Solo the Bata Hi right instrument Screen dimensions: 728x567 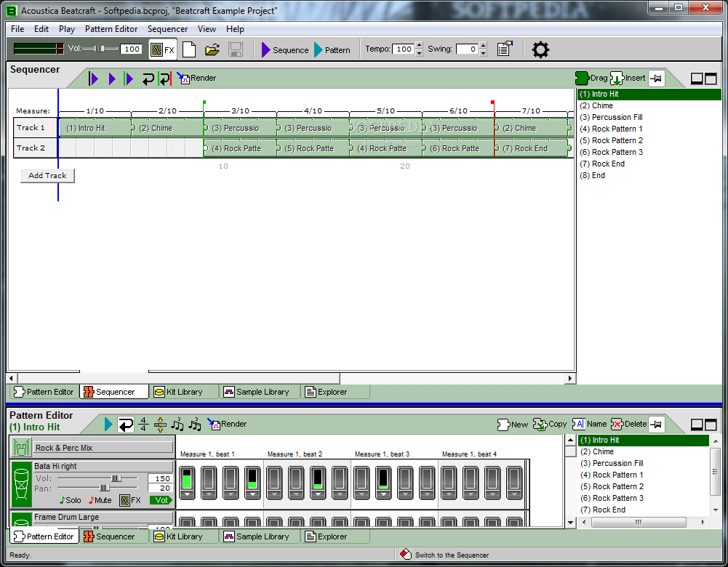coord(70,500)
